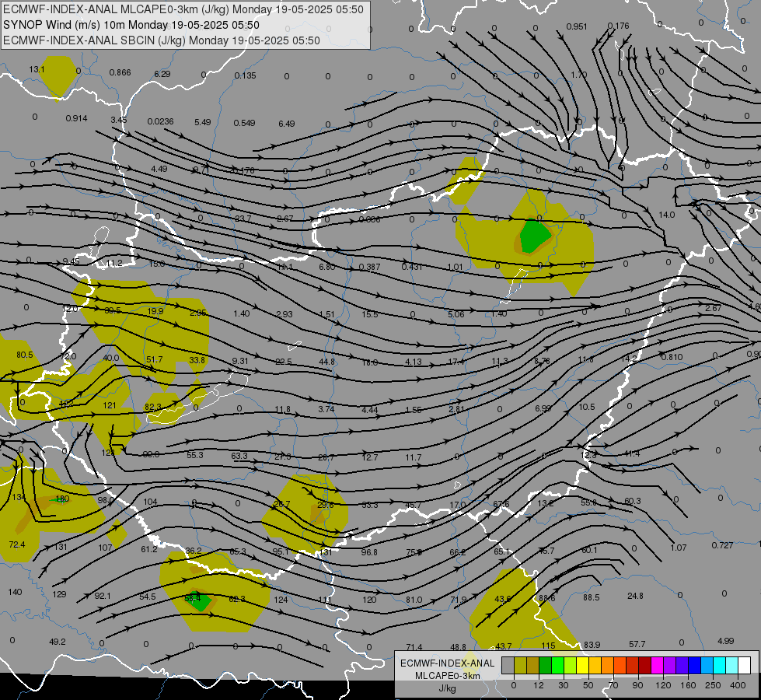Click map value 0.135

click(245, 75)
